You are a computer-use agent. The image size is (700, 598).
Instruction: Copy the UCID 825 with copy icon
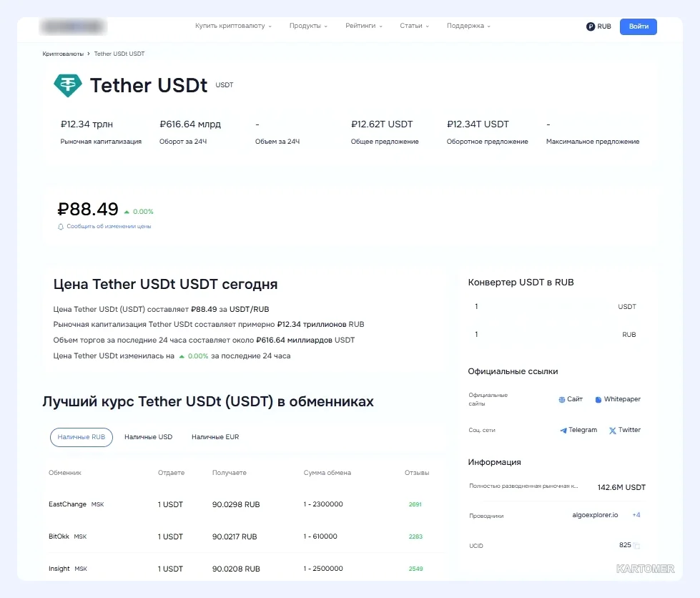pyautogui.click(x=636, y=546)
